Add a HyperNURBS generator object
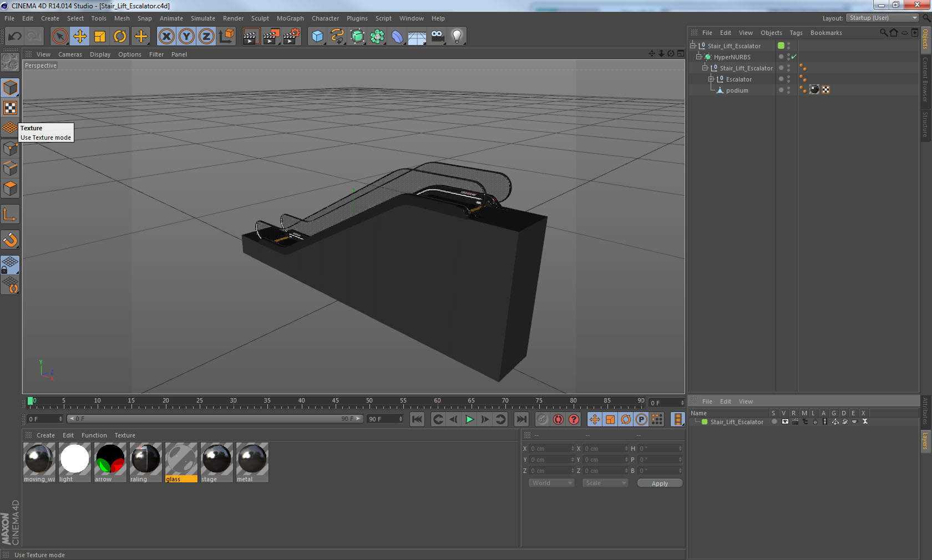This screenshot has width=932, height=560. pyautogui.click(x=357, y=37)
